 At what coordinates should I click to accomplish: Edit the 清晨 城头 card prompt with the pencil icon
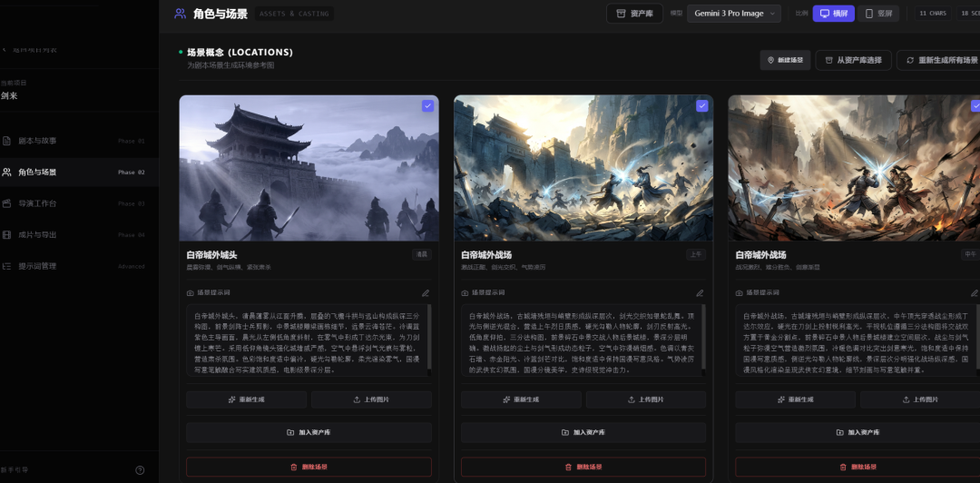tap(426, 293)
